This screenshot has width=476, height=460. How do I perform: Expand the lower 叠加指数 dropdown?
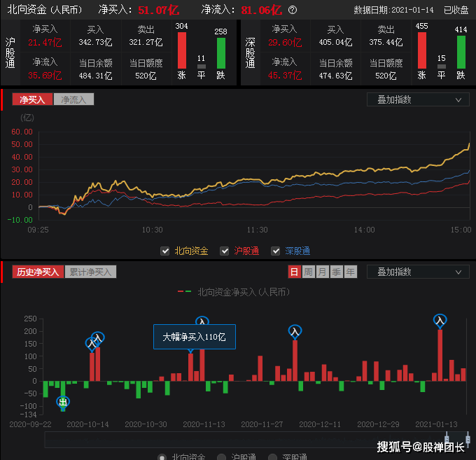click(418, 272)
